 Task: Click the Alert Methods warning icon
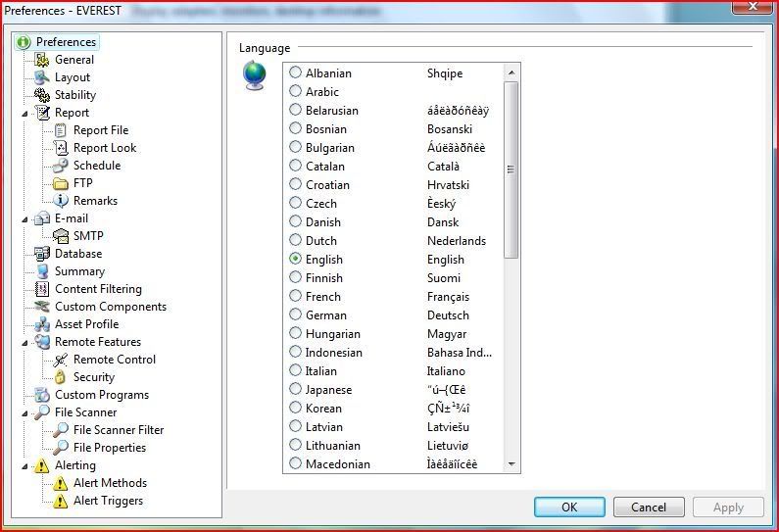(x=60, y=483)
